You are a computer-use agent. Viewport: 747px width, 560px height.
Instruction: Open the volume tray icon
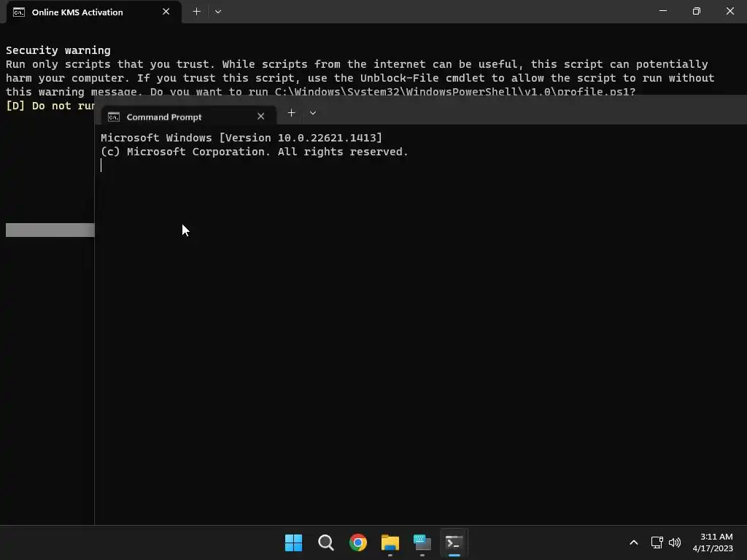(675, 542)
